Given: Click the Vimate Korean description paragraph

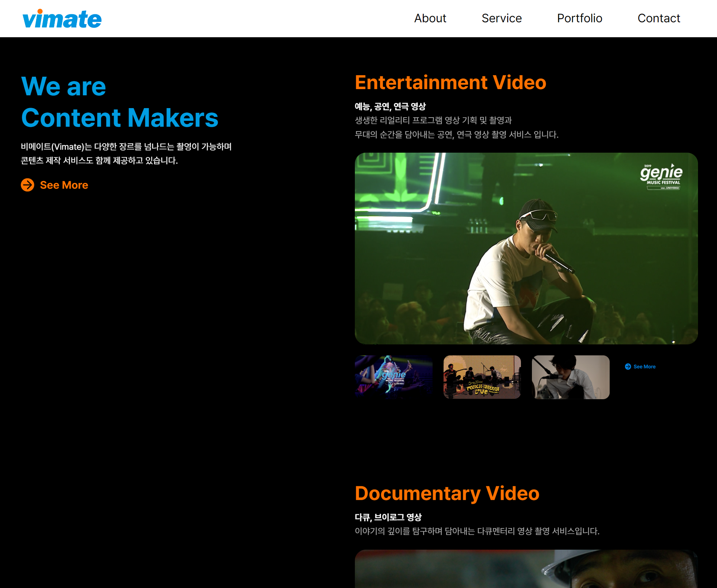Looking at the screenshot, I should tap(126, 153).
